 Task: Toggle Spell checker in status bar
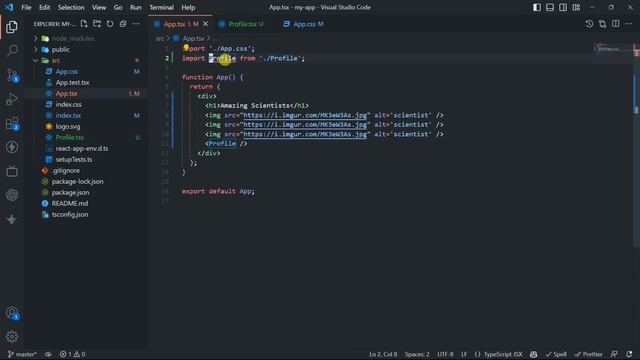556,354
